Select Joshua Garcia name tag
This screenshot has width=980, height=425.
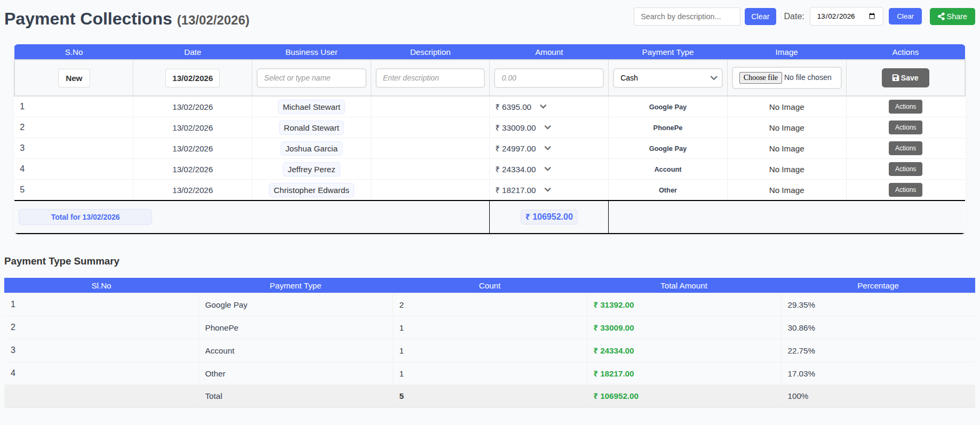[312, 149]
